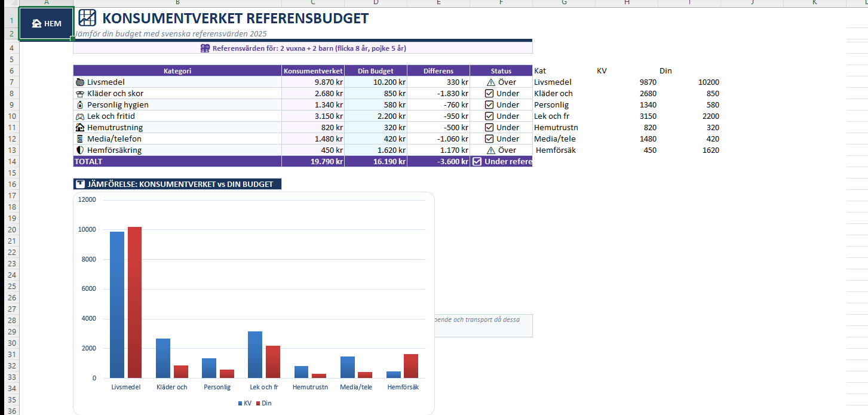Click the red Din bar for Livsmedel

pyautogui.click(x=135, y=302)
